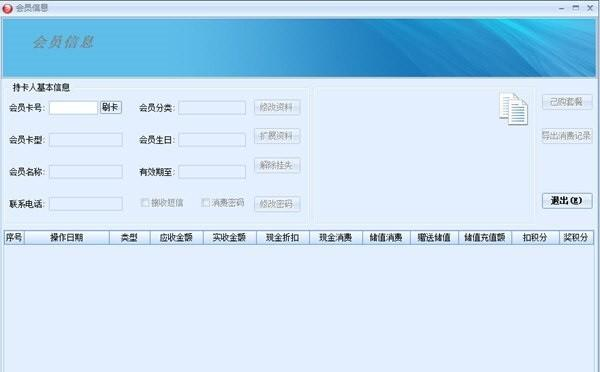Click the documents copy icon
This screenshot has width=600, height=372.
coord(514,109)
